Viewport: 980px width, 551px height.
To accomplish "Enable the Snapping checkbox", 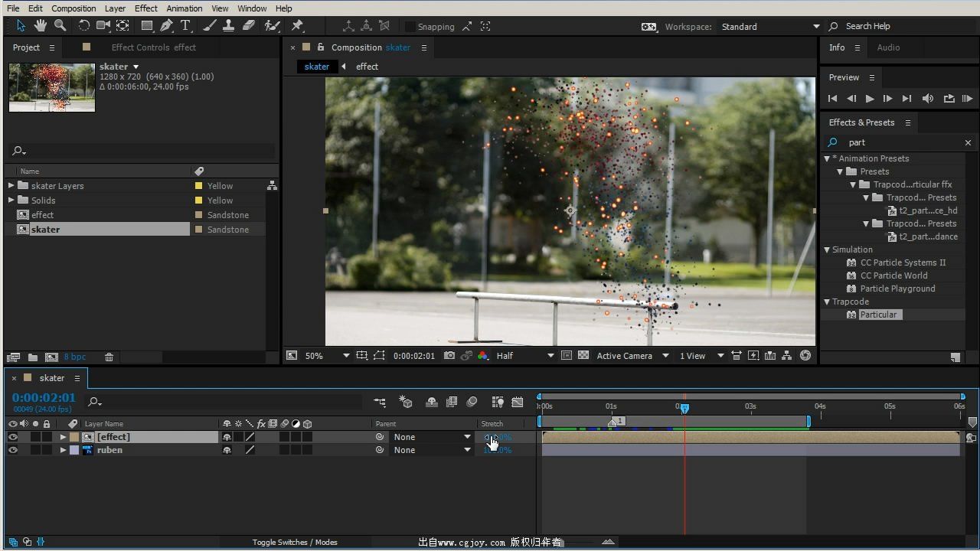I will pos(410,27).
